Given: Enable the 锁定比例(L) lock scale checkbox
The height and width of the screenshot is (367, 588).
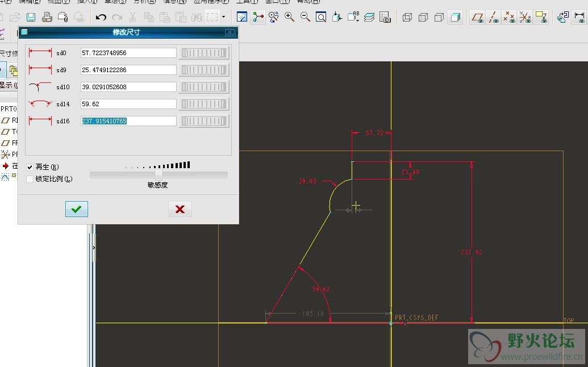Looking at the screenshot, I should coord(30,179).
